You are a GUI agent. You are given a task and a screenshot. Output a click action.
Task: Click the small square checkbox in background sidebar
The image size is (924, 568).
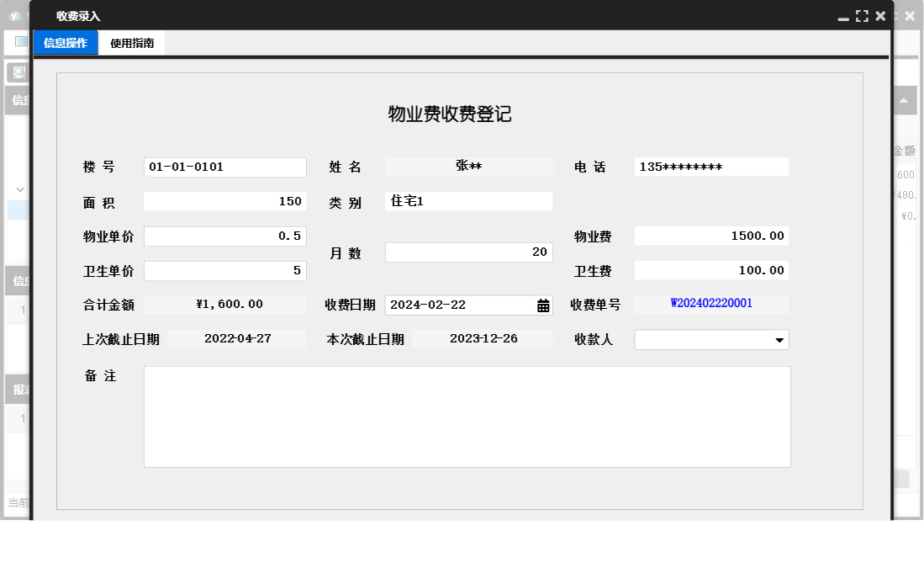click(x=20, y=40)
